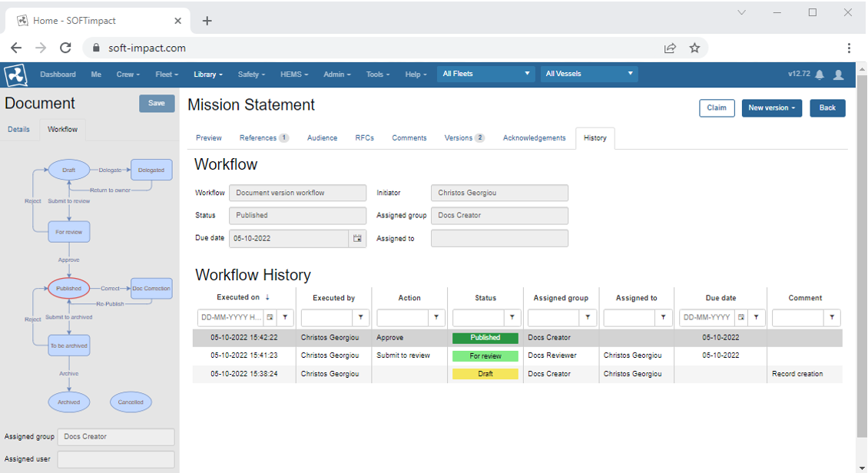868x473 pixels.
Task: Click the SOFTimpact logo icon
Action: point(15,74)
